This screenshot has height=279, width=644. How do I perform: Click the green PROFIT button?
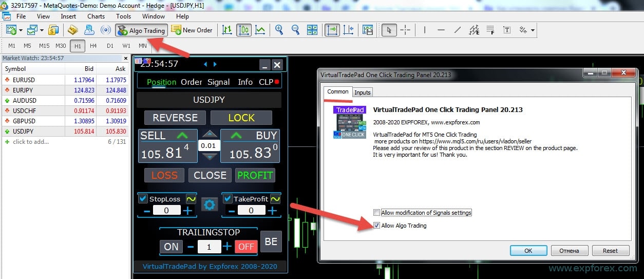255,175
